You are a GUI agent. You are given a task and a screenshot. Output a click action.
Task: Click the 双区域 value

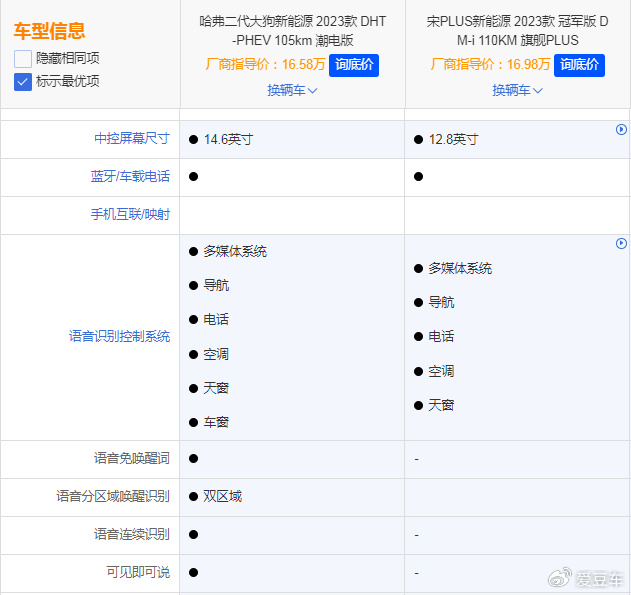click(x=223, y=496)
